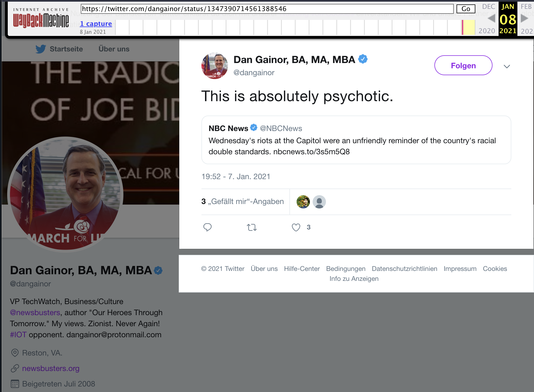Screen dimensions: 534x392
Task: Open large profile photo in sidebar
Action: [65, 194]
